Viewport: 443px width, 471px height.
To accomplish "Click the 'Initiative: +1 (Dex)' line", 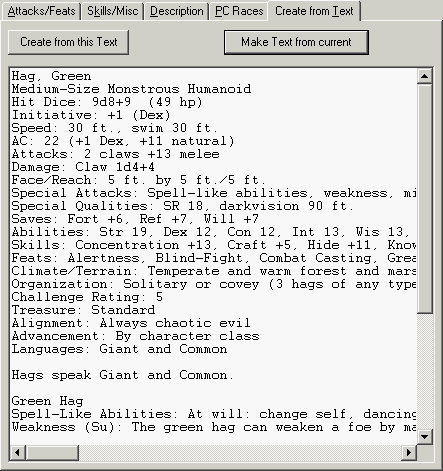I will [91, 115].
